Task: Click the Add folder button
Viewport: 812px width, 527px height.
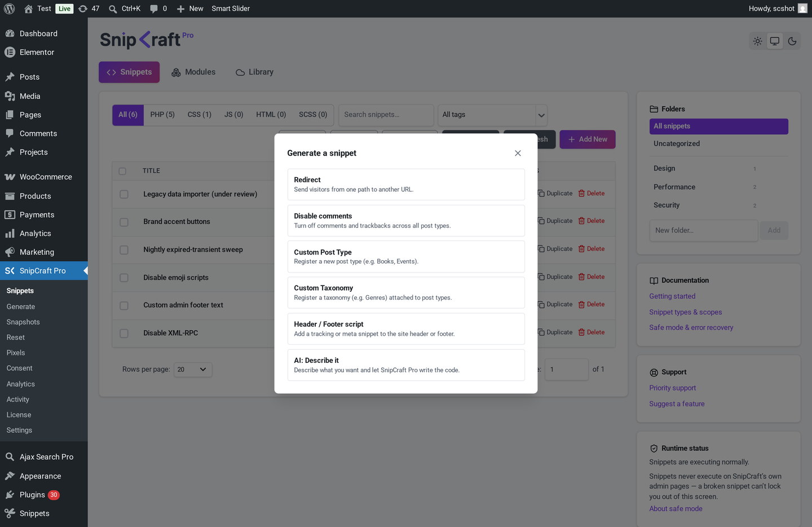Action: point(774,231)
